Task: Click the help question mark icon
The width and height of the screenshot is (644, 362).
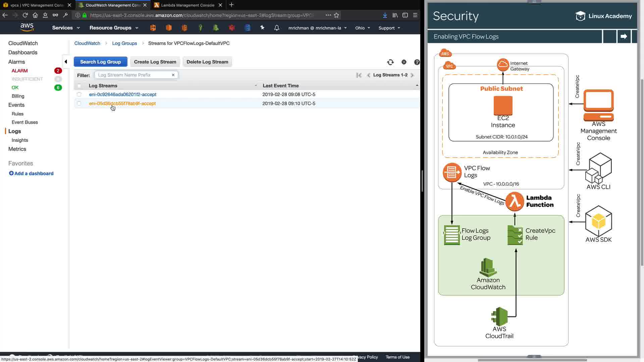Action: 417,62
